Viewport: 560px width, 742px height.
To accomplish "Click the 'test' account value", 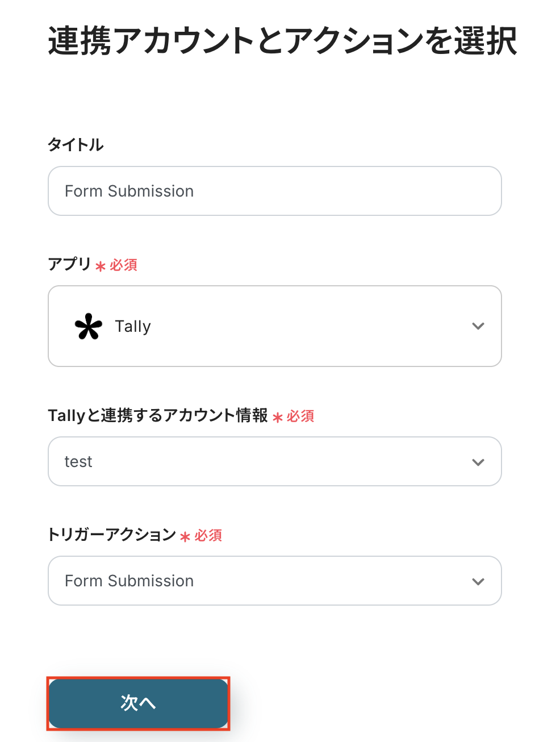I will [x=78, y=462].
